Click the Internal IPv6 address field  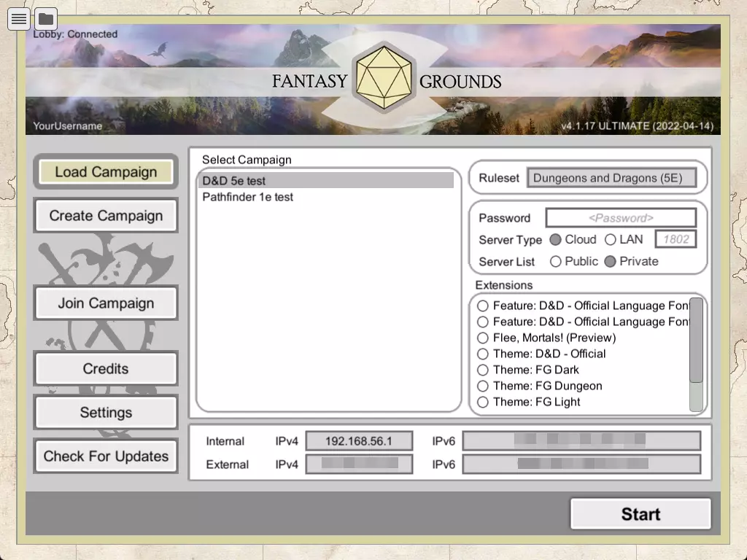(581, 440)
